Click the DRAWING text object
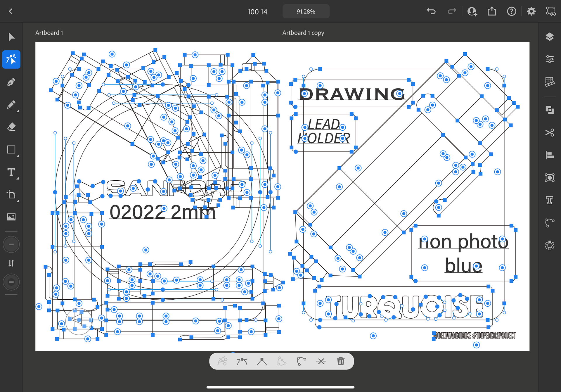The height and width of the screenshot is (392, 561). point(352,94)
